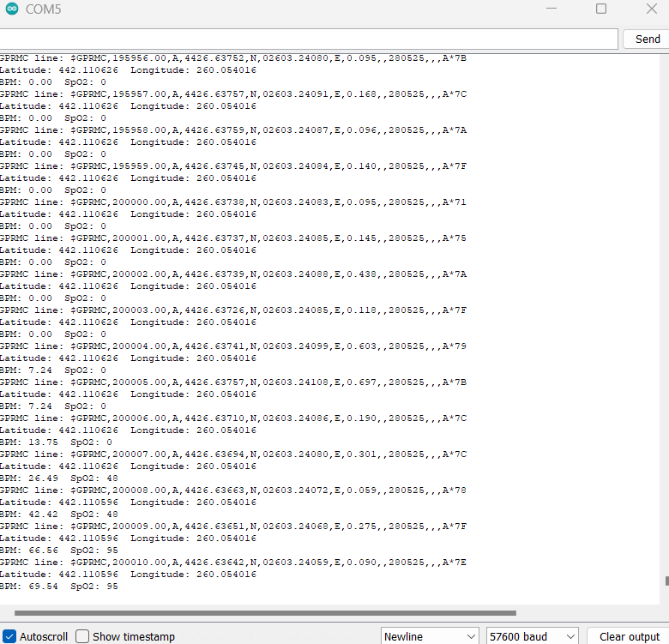Viewport: 669px width, 644px height.
Task: Click the GPRMC line with time 195959.00
Action: tap(233, 166)
